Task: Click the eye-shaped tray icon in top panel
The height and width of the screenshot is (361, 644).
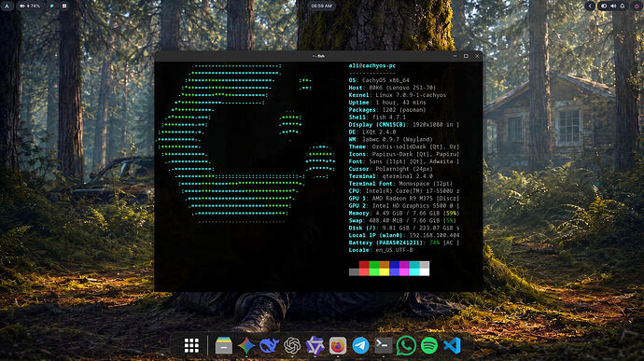Action: [x=604, y=6]
